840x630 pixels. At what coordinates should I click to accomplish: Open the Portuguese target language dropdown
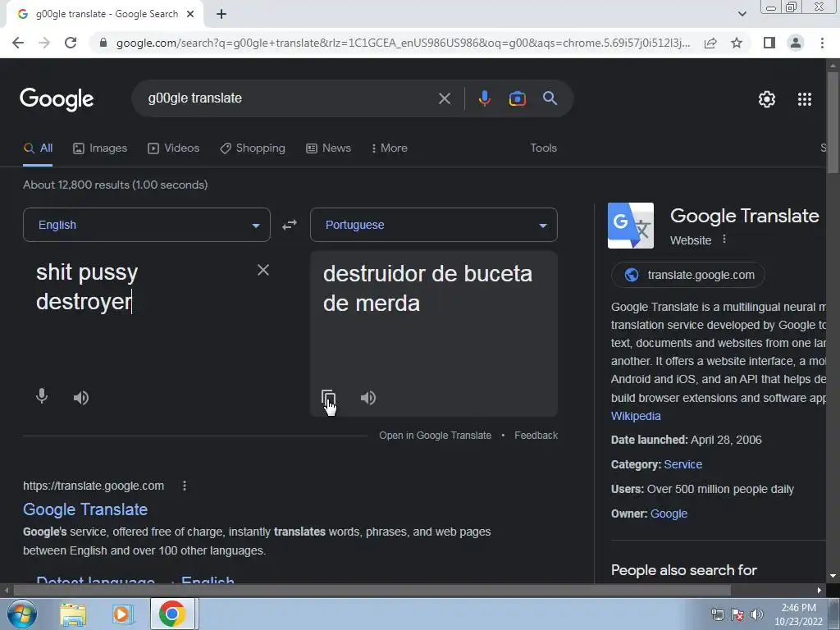click(x=434, y=225)
